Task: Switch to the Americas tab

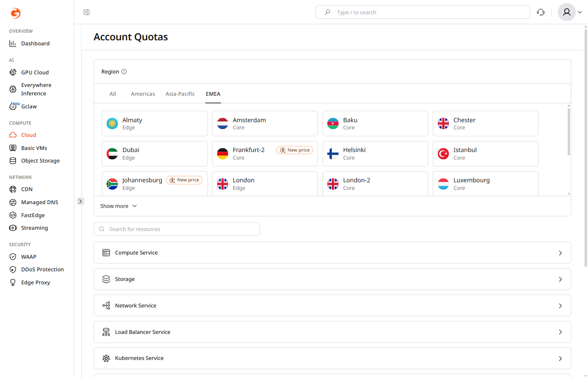Action: pos(143,94)
